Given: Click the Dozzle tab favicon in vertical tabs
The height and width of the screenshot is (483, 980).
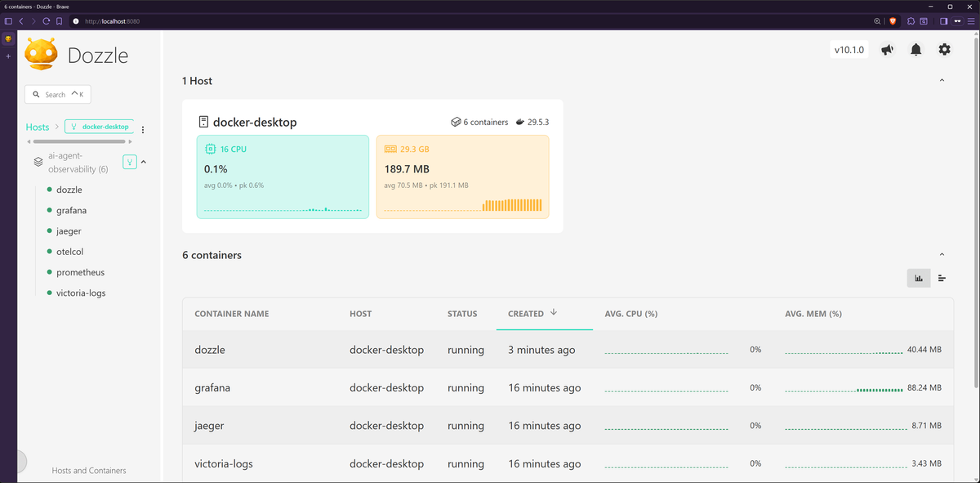Looking at the screenshot, I should pos(9,38).
